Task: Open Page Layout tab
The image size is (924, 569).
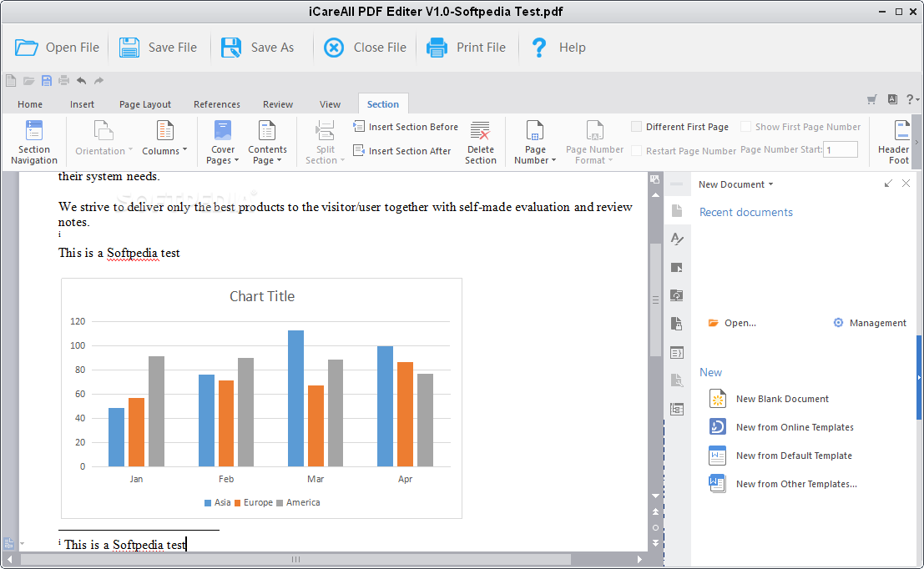Action: coord(145,104)
